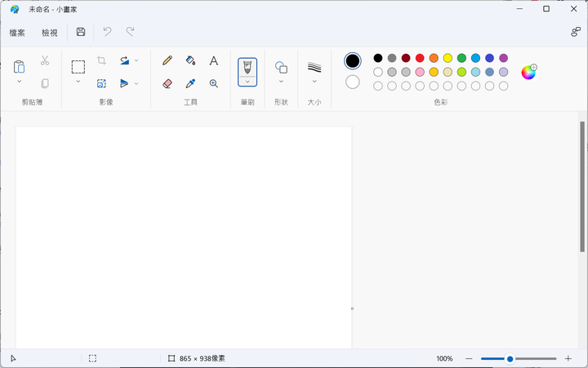The width and height of the screenshot is (588, 368).
Task: Click the canvas size 865 × 938像素 text
Action: point(203,359)
